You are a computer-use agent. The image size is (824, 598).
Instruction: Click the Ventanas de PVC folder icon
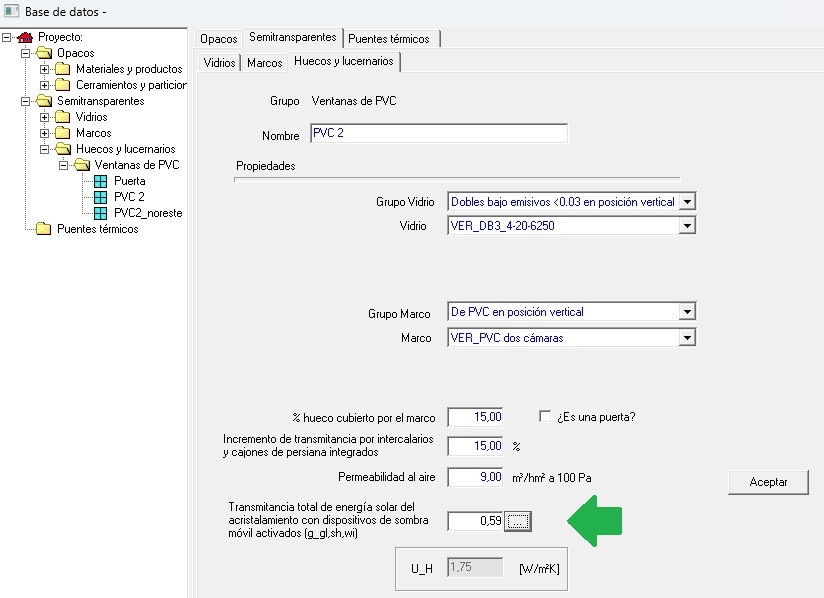81,165
